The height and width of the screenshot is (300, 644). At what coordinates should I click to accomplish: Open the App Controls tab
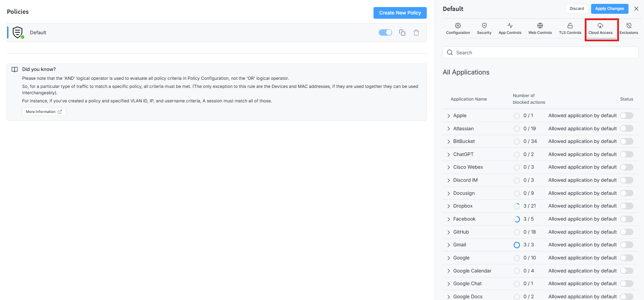510,29
